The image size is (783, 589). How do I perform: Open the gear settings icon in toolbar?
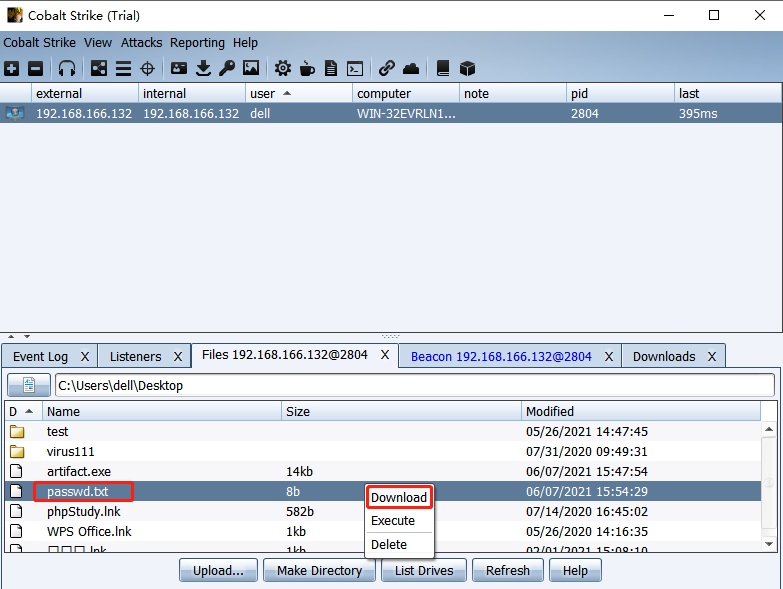click(x=283, y=68)
